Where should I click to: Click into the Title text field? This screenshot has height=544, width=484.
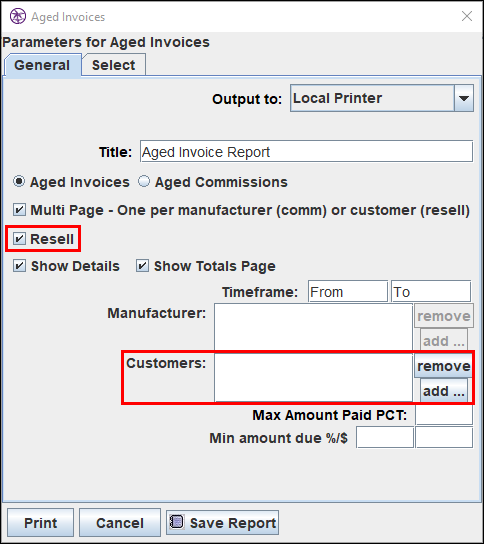click(x=306, y=152)
